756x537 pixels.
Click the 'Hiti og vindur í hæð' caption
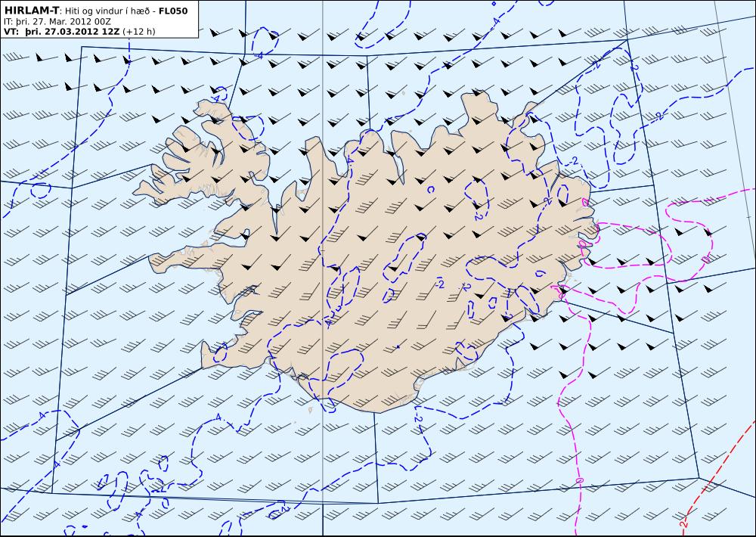pos(107,11)
